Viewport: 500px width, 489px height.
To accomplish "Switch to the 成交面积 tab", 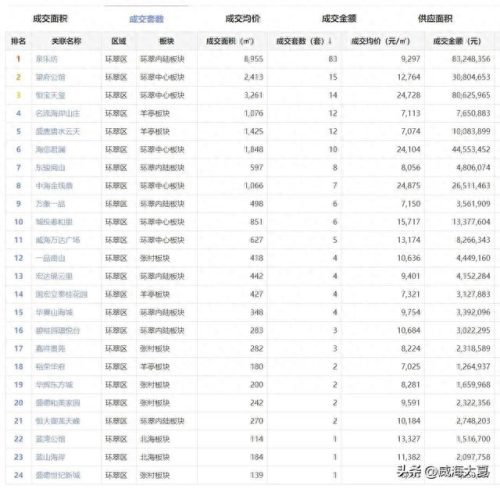I will coord(50,19).
